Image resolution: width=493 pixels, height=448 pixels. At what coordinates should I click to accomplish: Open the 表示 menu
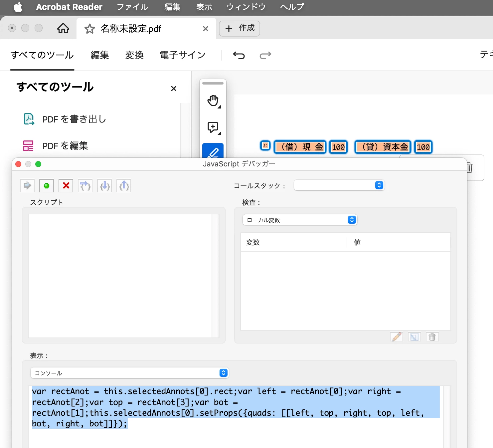tap(204, 7)
